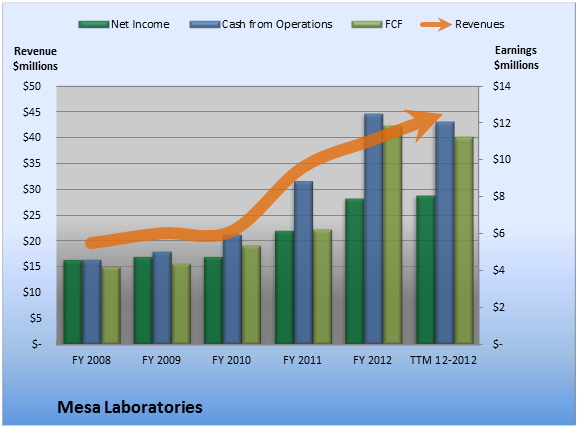The width and height of the screenshot is (577, 427).
Task: Select the FY 2009 FCF bar
Action: 181,304
